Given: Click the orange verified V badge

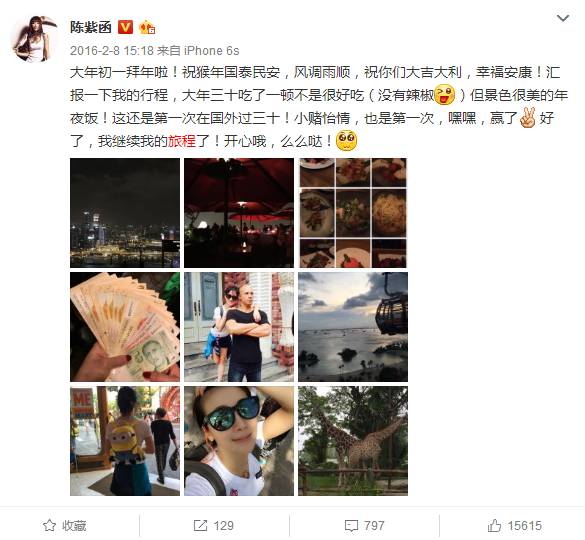Looking at the screenshot, I should click(x=125, y=27).
